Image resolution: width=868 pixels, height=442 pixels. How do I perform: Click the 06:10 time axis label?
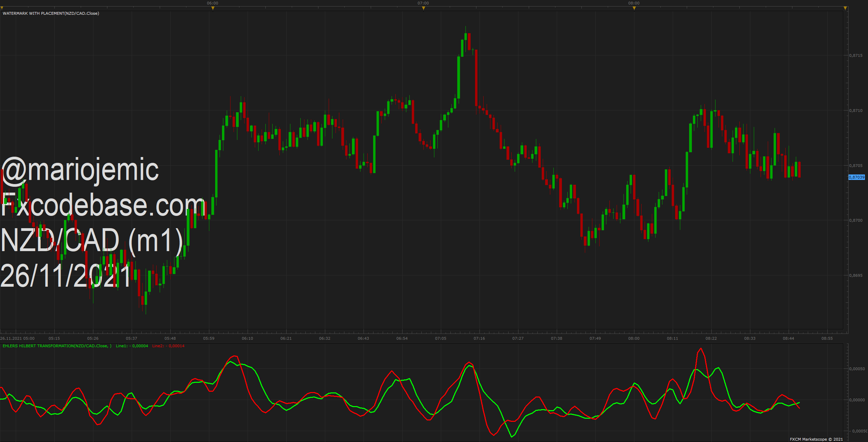(x=247, y=338)
